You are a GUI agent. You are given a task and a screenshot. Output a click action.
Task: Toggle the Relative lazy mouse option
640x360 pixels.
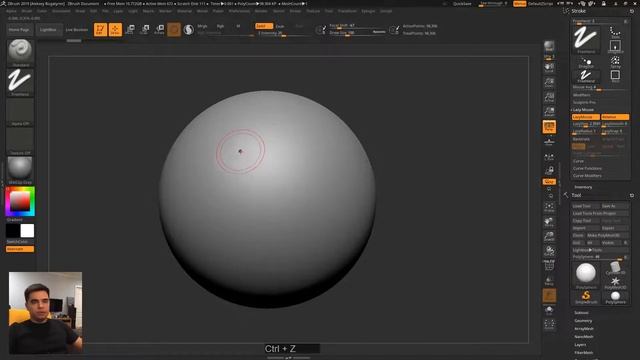coord(615,117)
